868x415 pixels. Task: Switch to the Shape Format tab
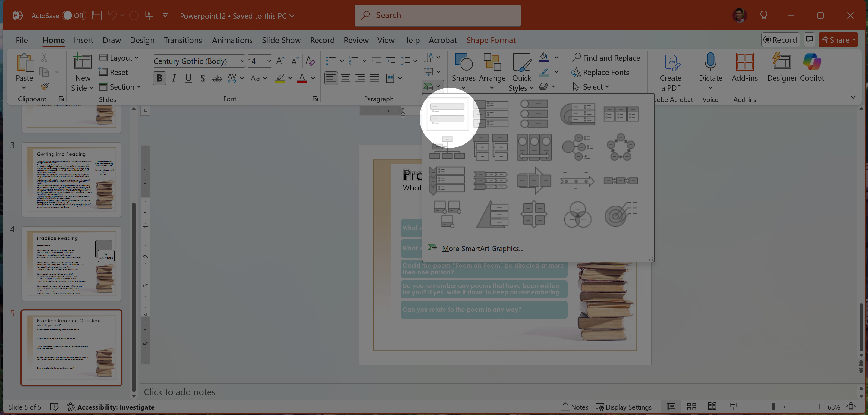pos(491,40)
